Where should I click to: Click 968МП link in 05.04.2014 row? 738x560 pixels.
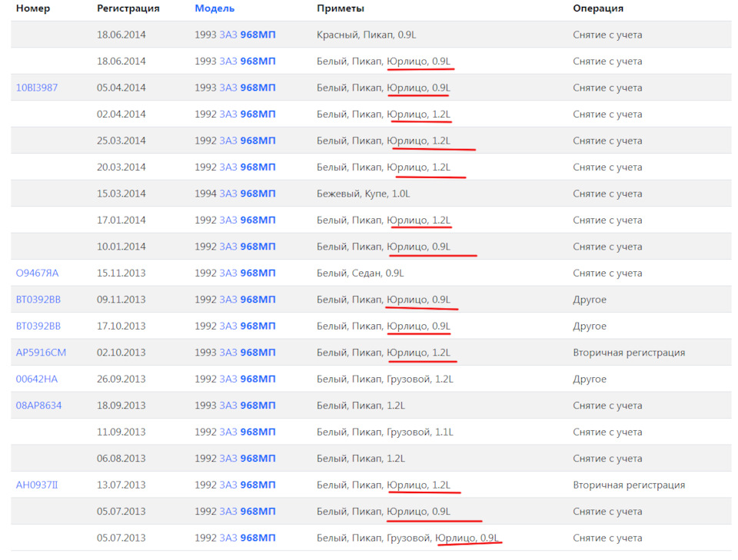[x=258, y=88]
